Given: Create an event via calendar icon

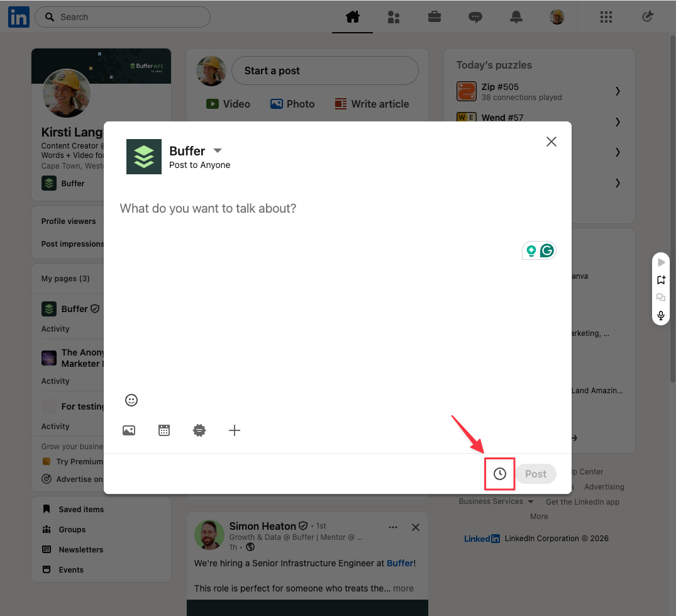Looking at the screenshot, I should [x=164, y=430].
